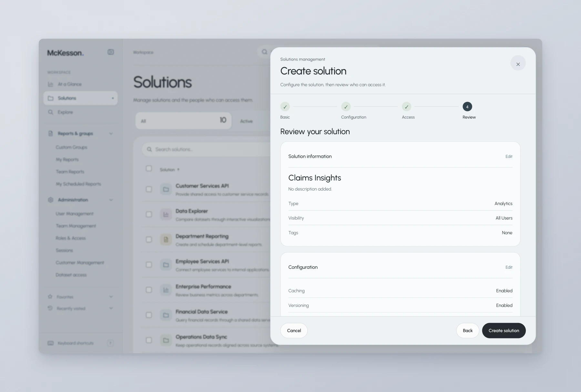Click the Access step checkmark
The image size is (581, 392).
pyautogui.click(x=406, y=107)
